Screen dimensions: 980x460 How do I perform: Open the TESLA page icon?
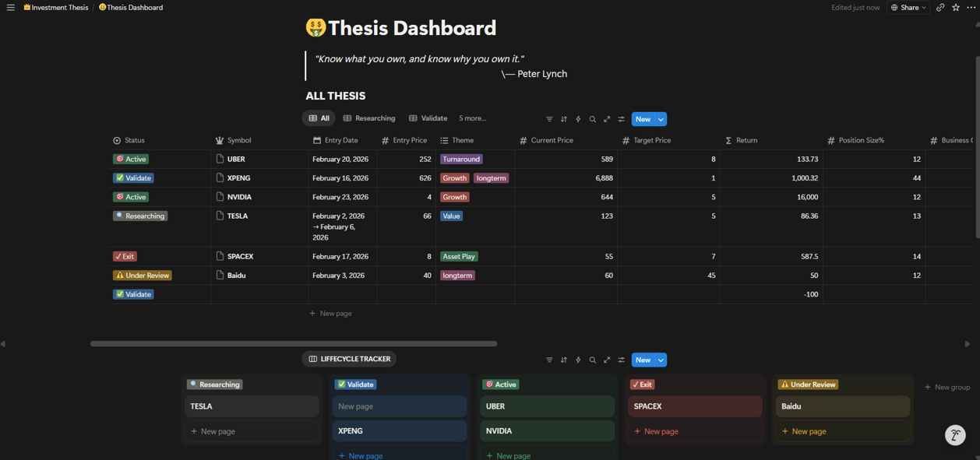220,216
